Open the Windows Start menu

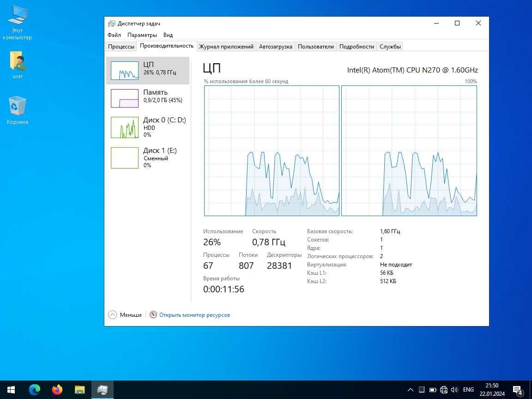tap(11, 390)
